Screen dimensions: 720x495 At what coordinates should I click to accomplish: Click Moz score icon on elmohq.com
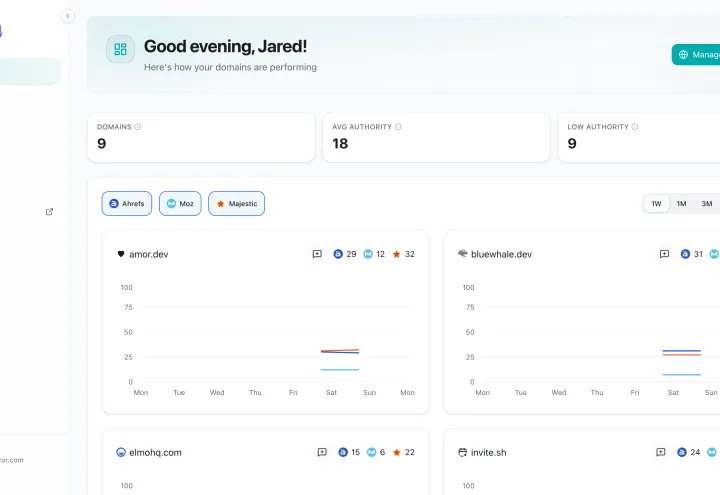[x=371, y=452]
